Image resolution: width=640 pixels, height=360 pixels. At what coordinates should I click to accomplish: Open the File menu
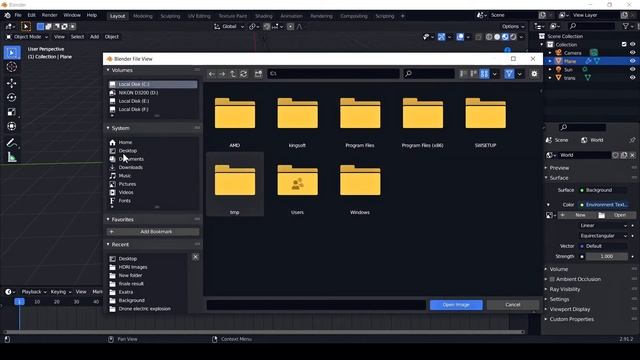pyautogui.click(x=18, y=15)
